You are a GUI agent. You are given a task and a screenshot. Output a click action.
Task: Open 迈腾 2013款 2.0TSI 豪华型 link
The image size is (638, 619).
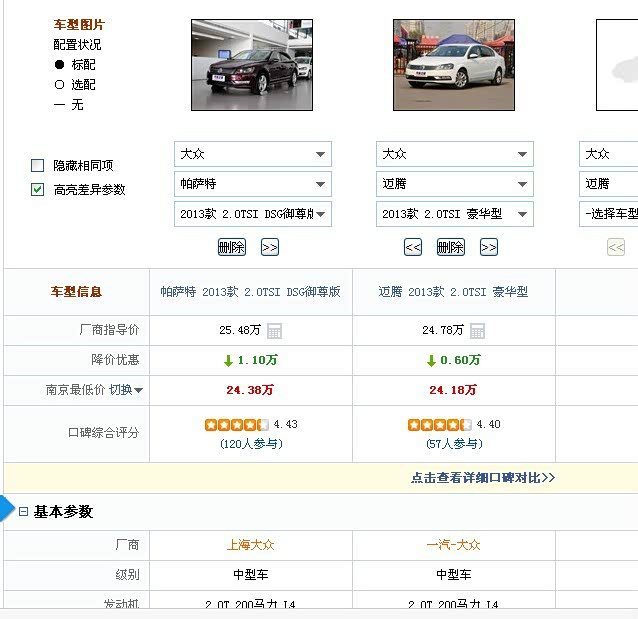[453, 292]
